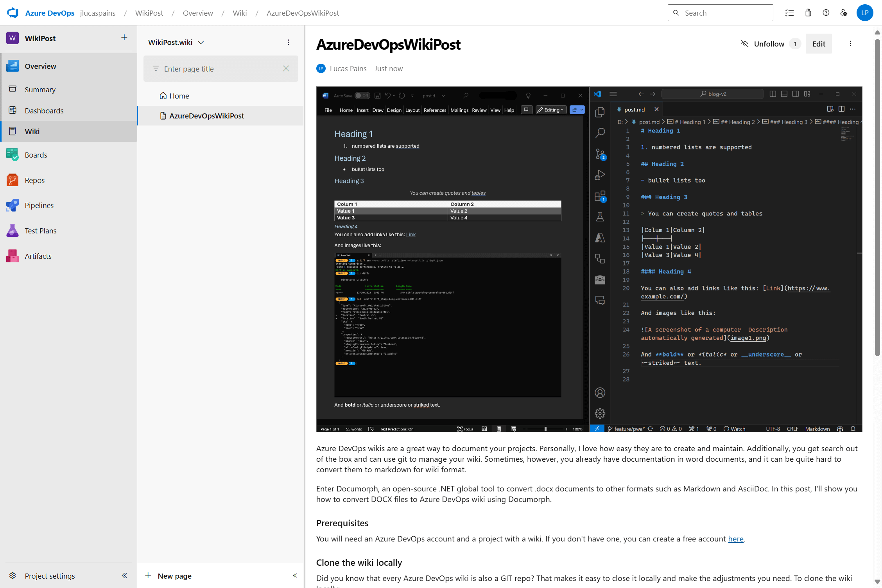Click the Pipelines icon in sidebar
Screen dimensions: 882x588
13,205
